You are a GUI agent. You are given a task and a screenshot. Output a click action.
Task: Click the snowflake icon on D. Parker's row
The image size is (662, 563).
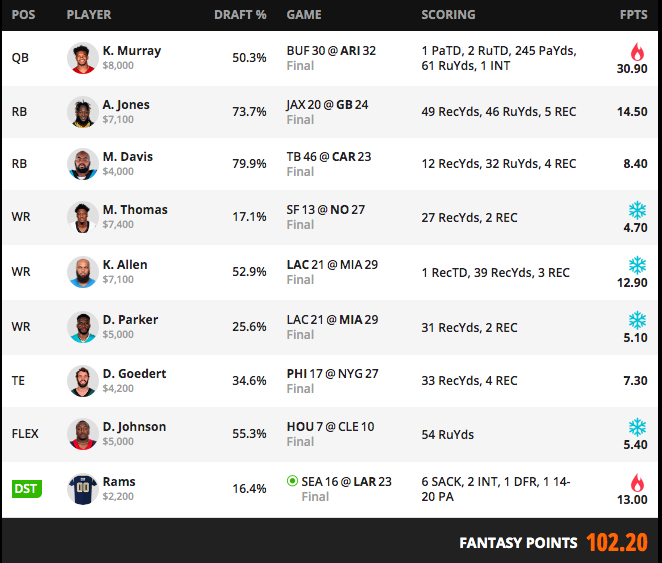click(637, 320)
